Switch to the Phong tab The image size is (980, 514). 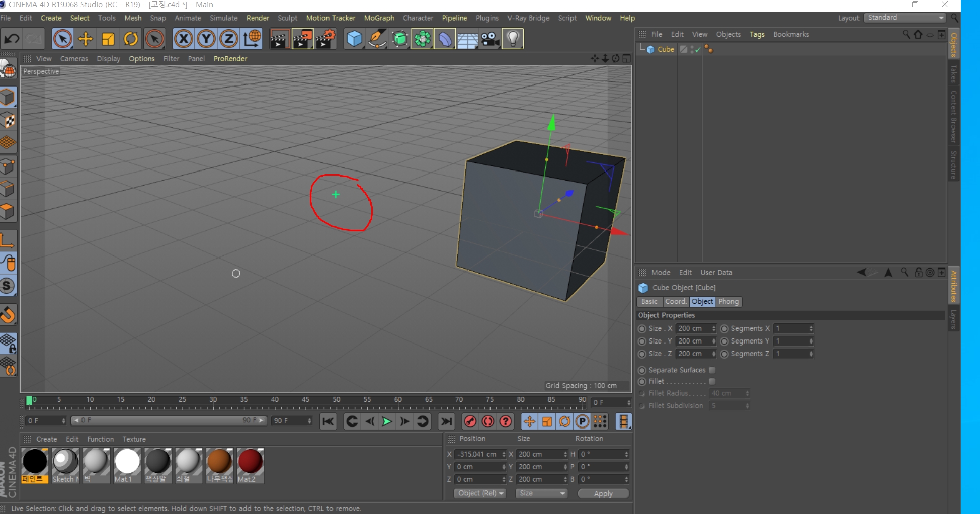click(x=728, y=301)
